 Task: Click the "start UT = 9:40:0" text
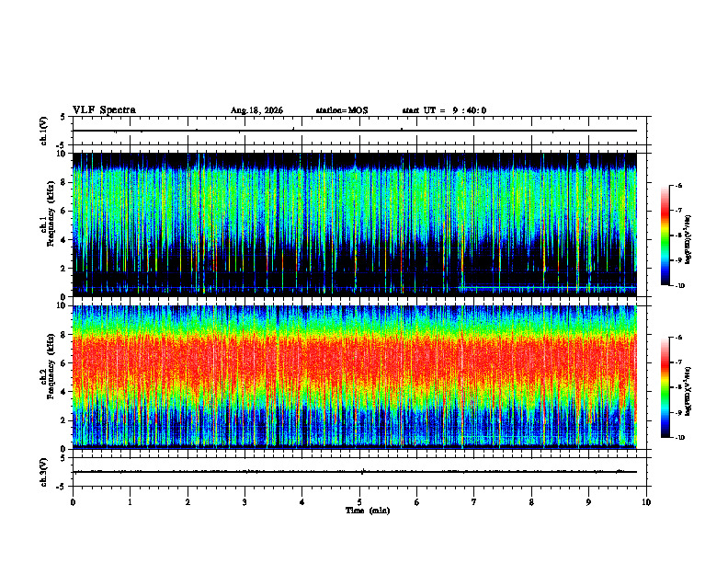tap(444, 110)
